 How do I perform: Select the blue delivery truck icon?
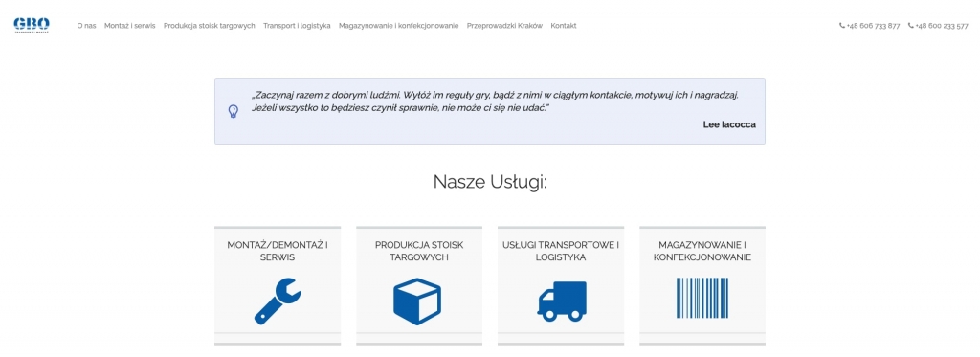coord(562,301)
